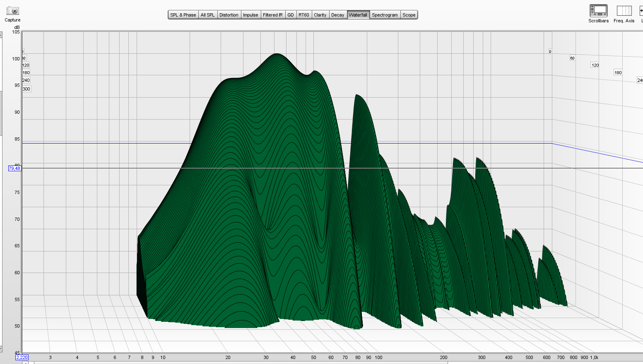This screenshot has width=643, height=364.
Task: Open the Spectrogram tab
Action: (385, 15)
